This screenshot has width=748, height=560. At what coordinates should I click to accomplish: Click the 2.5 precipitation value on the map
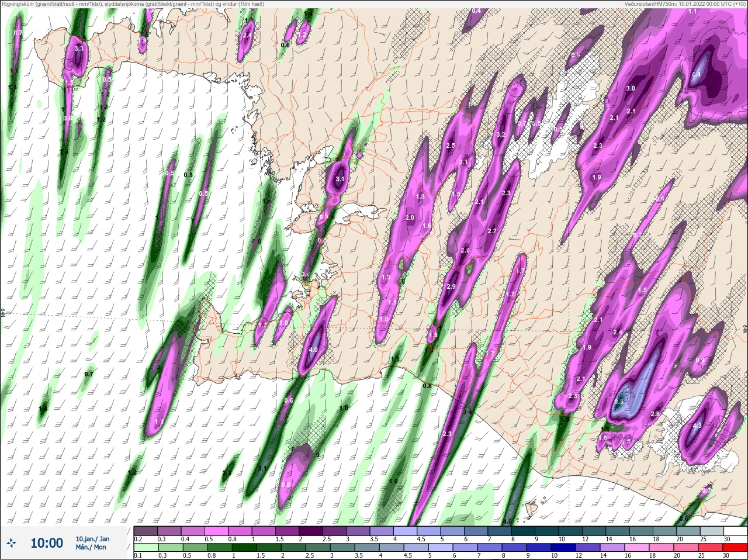pyautogui.click(x=451, y=146)
